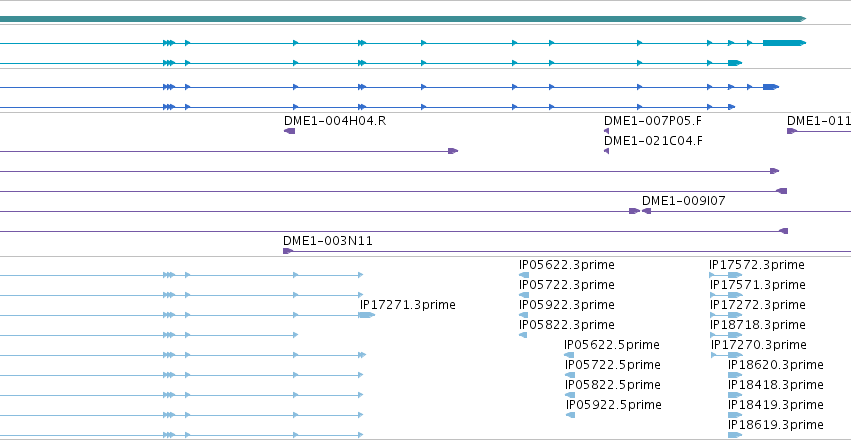Select the IP17272.3prime feature label

pos(758,305)
